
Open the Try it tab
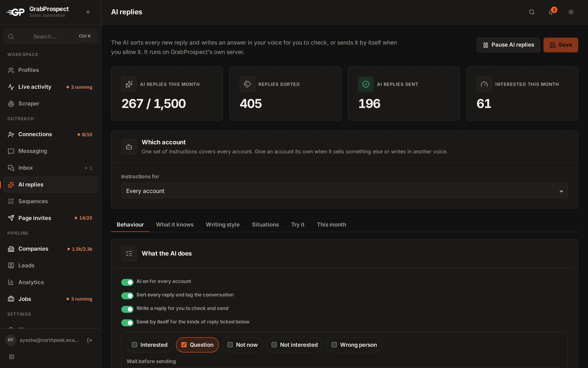(x=298, y=225)
